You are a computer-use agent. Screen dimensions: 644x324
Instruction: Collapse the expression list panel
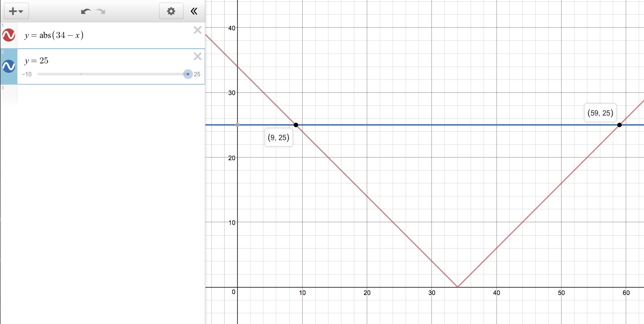[194, 11]
